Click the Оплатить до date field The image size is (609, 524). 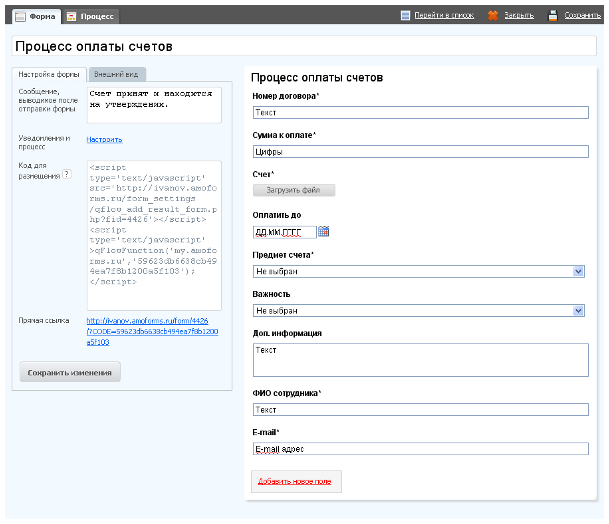click(x=285, y=232)
